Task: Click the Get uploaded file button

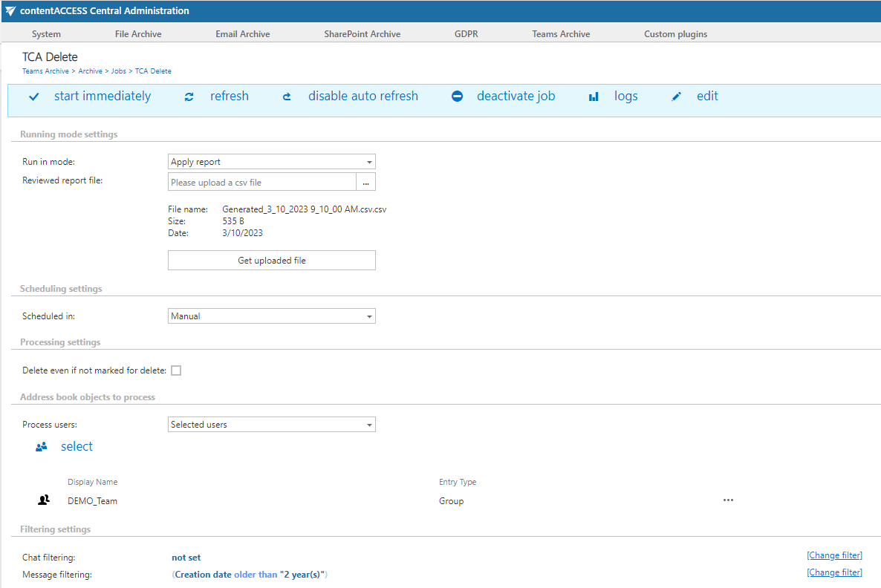Action: click(272, 261)
